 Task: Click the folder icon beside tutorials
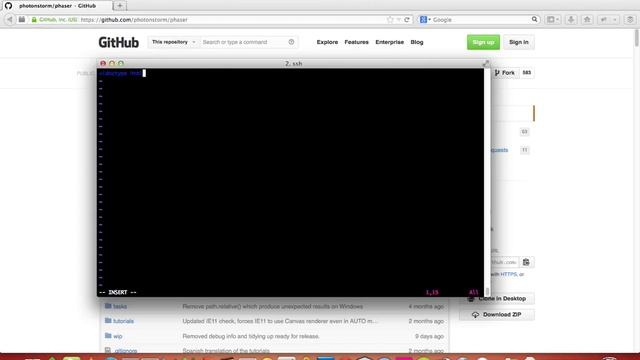(108, 321)
